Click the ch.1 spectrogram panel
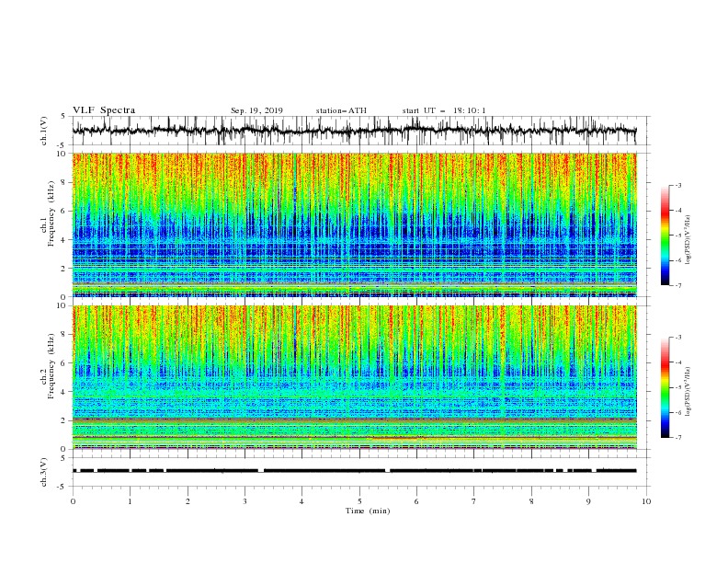Viewport: 728px width, 563px height. click(355, 224)
